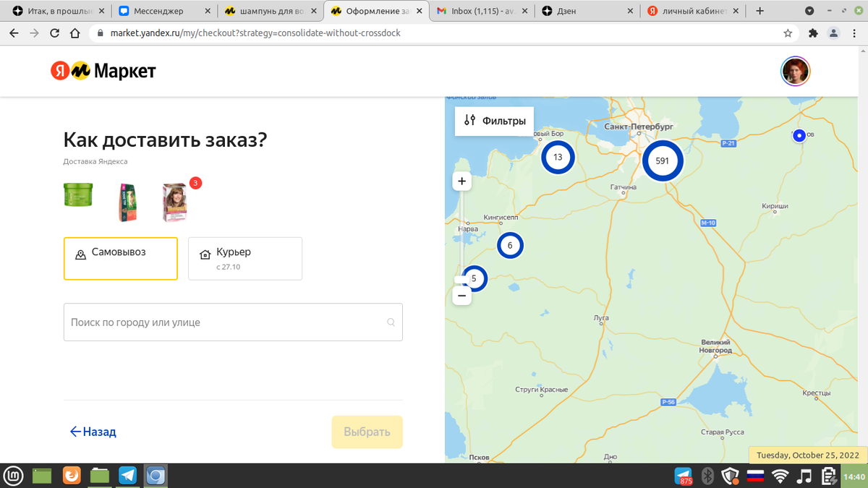This screenshot has height=488, width=868.
Task: Choose Самовывоз delivery option
Action: [x=121, y=258]
